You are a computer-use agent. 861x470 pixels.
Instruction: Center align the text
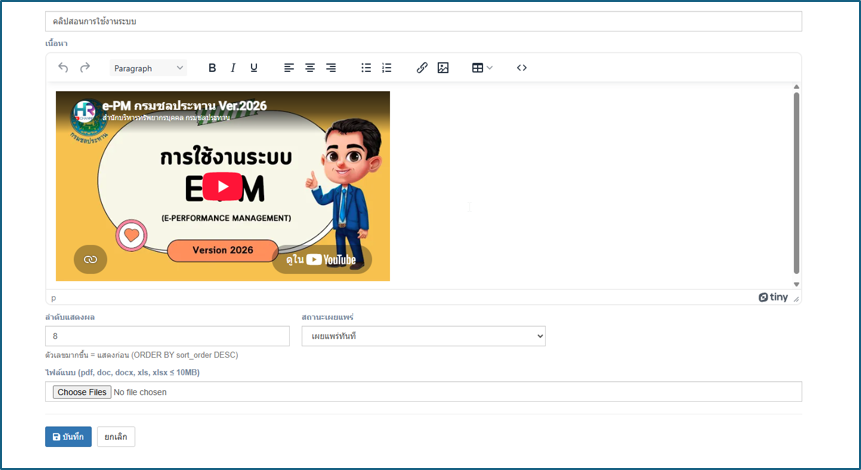click(x=310, y=68)
